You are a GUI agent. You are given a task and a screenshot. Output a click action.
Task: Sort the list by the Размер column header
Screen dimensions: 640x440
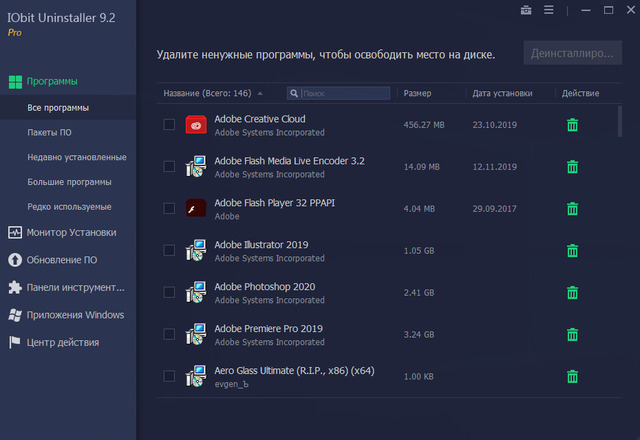click(417, 93)
